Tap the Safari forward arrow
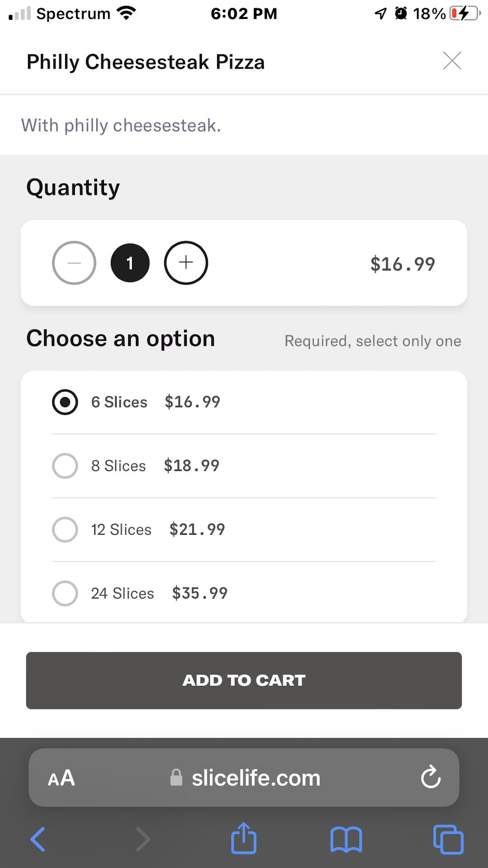Image resolution: width=488 pixels, height=868 pixels. [x=143, y=840]
